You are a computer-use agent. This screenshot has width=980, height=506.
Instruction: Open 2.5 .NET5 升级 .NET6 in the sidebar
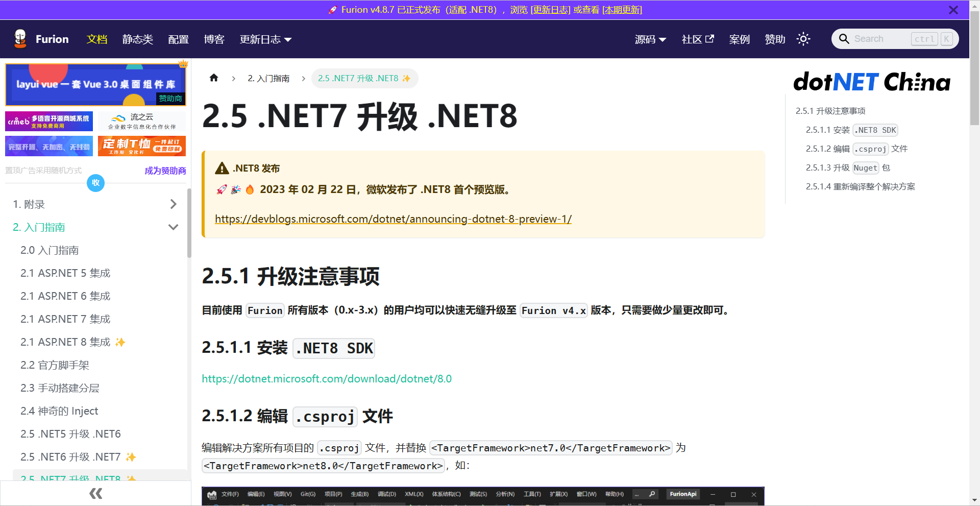coord(70,434)
